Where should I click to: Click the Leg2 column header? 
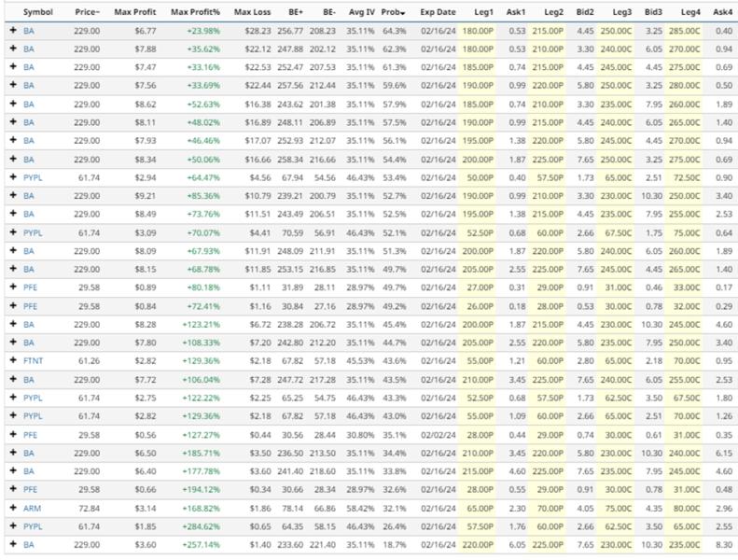tap(553, 12)
